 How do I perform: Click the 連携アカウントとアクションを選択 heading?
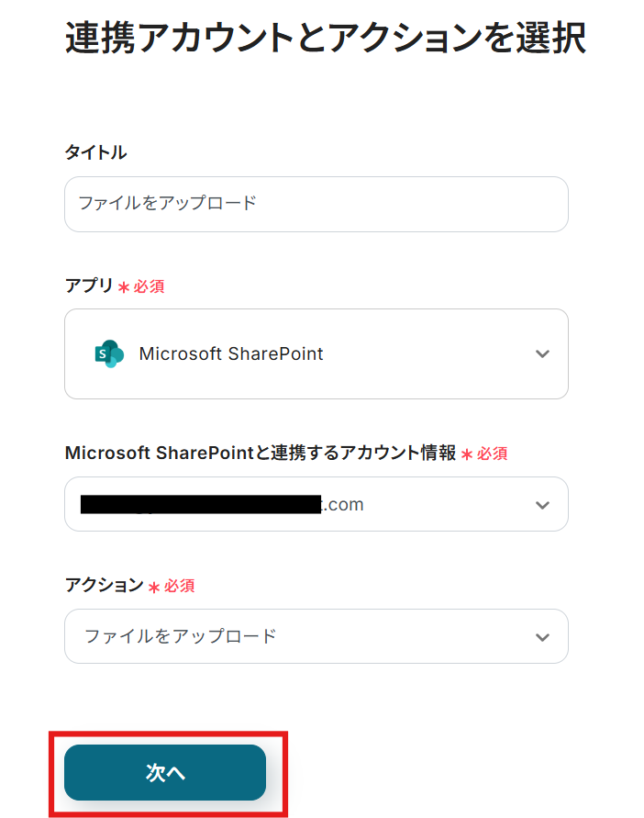[326, 39]
